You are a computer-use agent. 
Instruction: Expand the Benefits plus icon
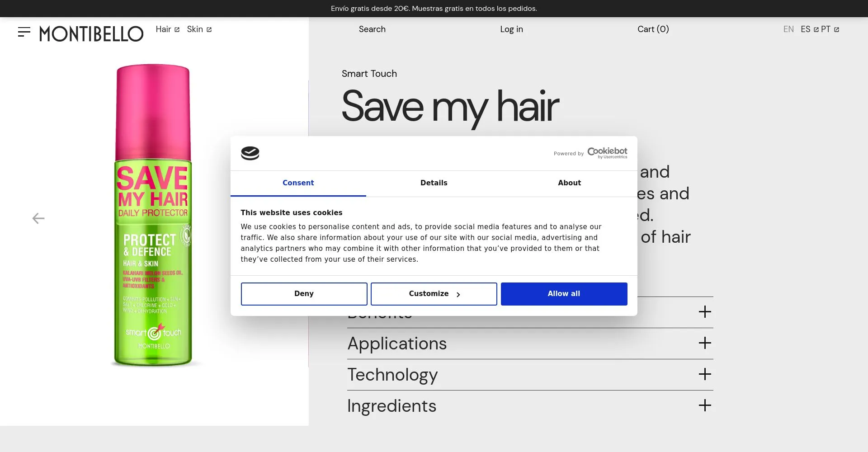(x=705, y=312)
